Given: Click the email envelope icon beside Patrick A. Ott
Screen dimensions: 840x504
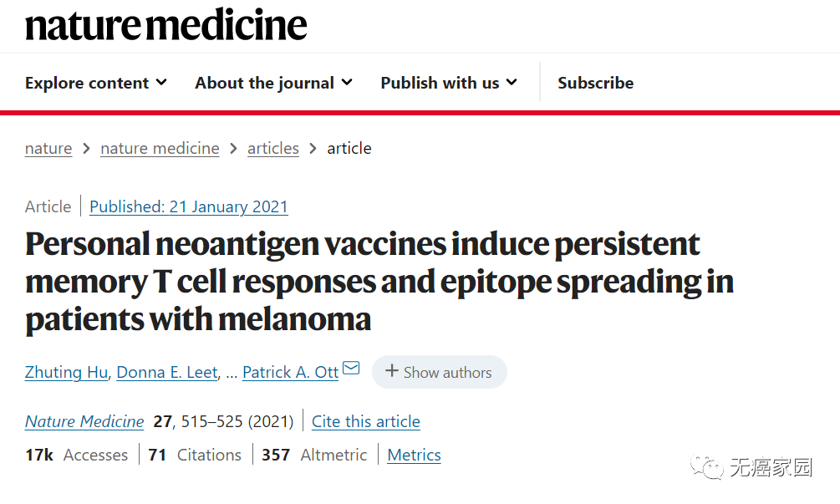Looking at the screenshot, I should pyautogui.click(x=351, y=369).
